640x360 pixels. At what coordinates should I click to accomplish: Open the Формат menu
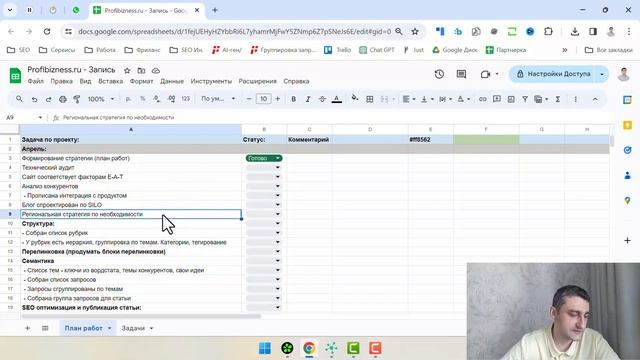click(x=141, y=81)
